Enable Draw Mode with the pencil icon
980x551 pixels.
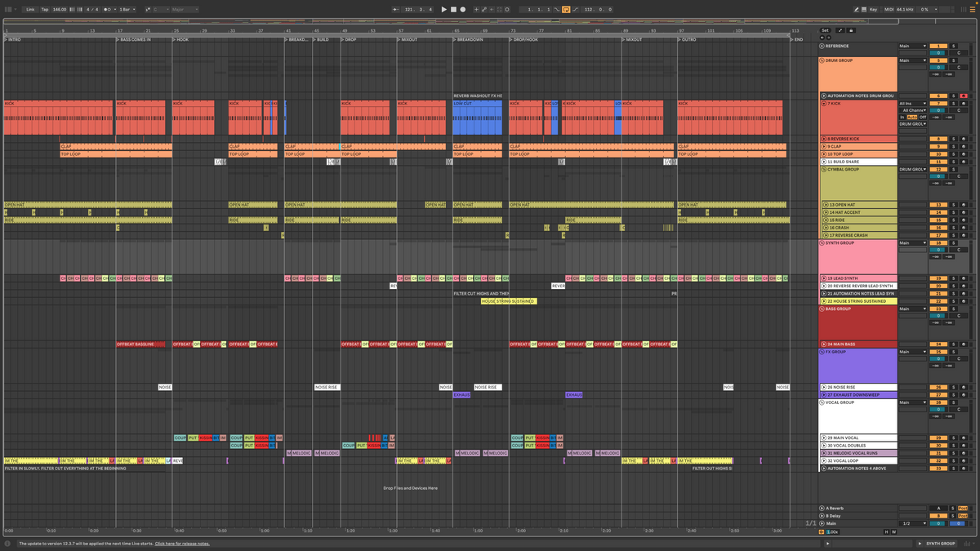click(x=857, y=9)
